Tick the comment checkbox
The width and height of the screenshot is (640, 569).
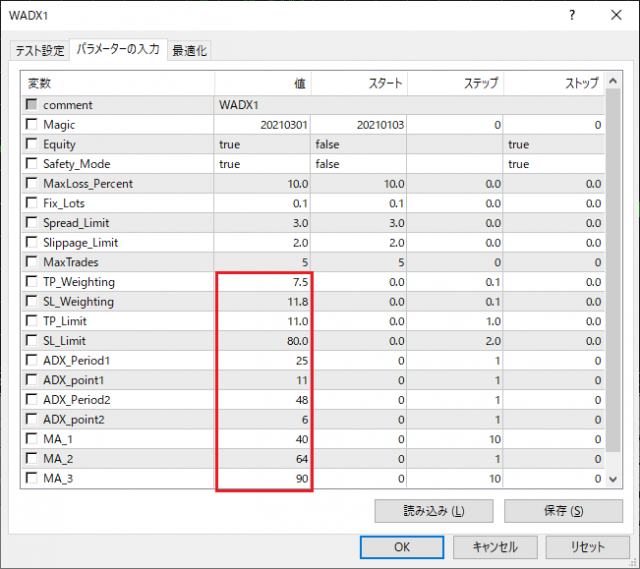tap(31, 104)
